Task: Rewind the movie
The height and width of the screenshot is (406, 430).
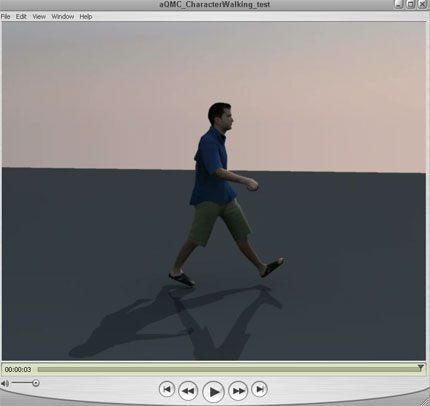Action: pos(188,390)
